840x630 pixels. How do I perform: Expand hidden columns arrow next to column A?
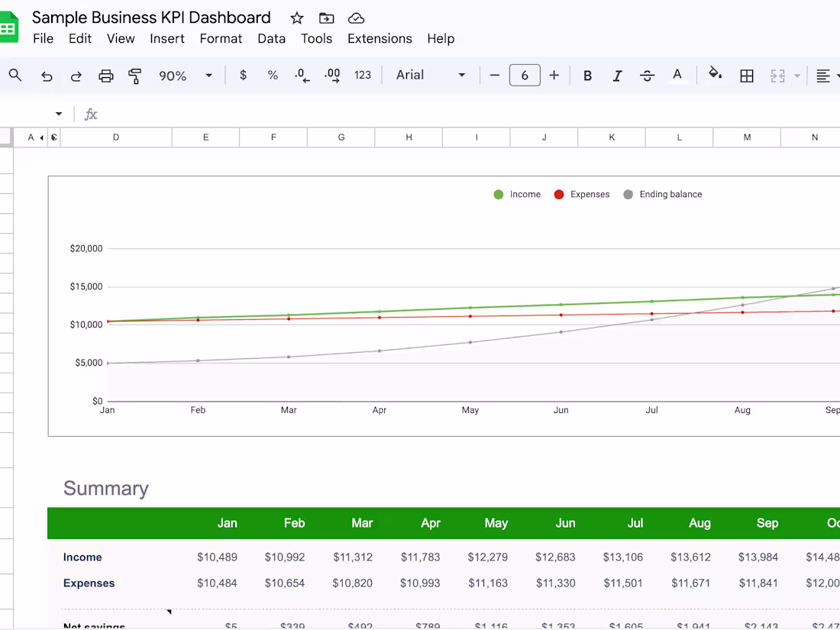pos(42,137)
